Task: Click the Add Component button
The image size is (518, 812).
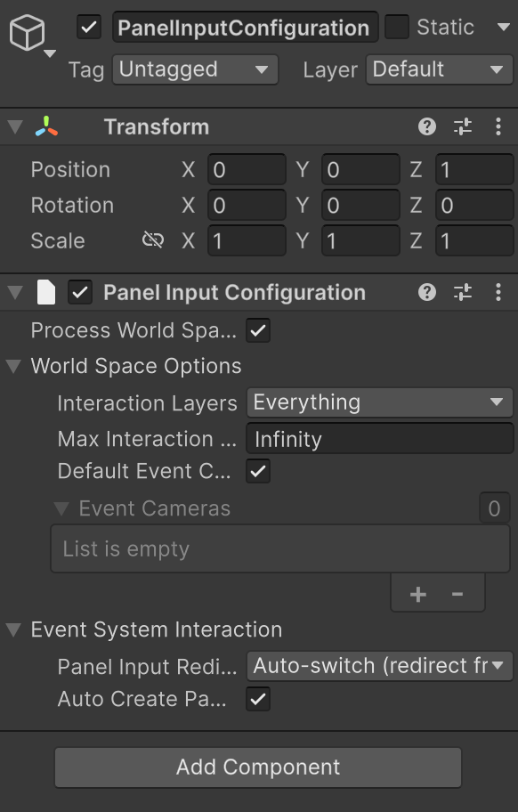Action: pos(258,767)
